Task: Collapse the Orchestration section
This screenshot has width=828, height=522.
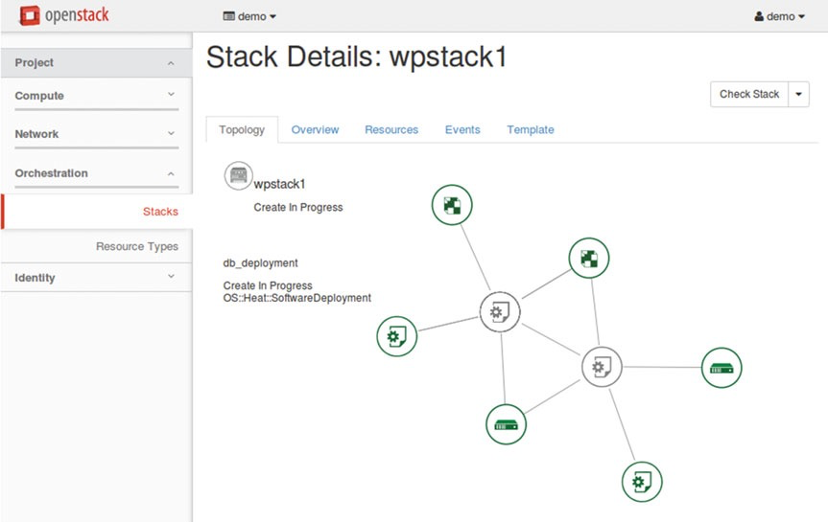Action: [x=96, y=173]
